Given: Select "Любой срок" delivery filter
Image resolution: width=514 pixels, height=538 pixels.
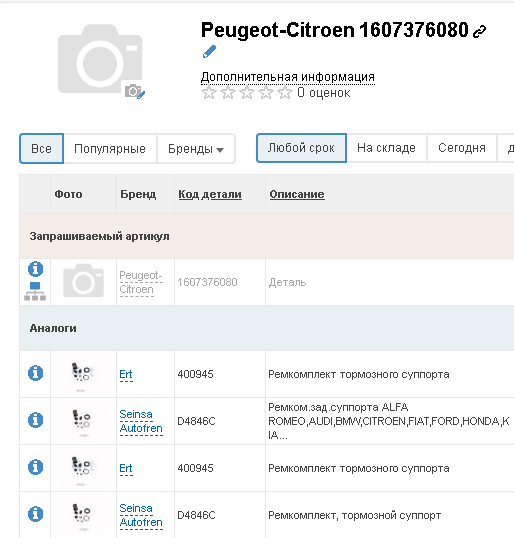Looking at the screenshot, I should tap(301, 148).
